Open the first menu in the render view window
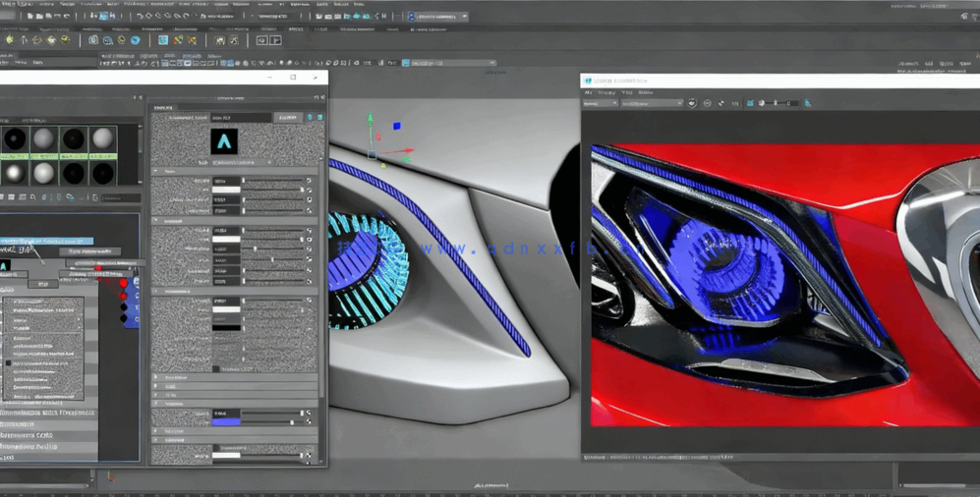Image resolution: width=980 pixels, height=497 pixels. click(589, 92)
